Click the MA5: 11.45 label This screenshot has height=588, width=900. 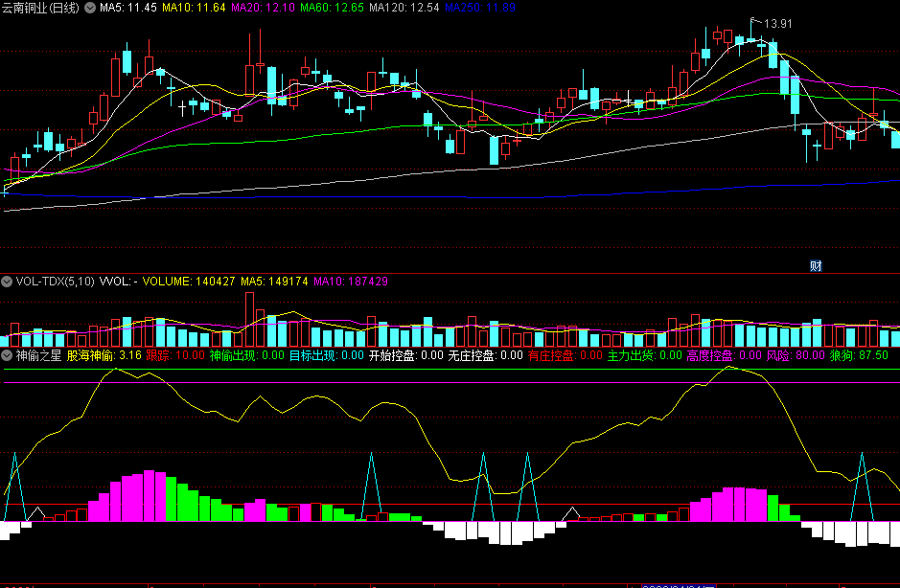[x=128, y=8]
